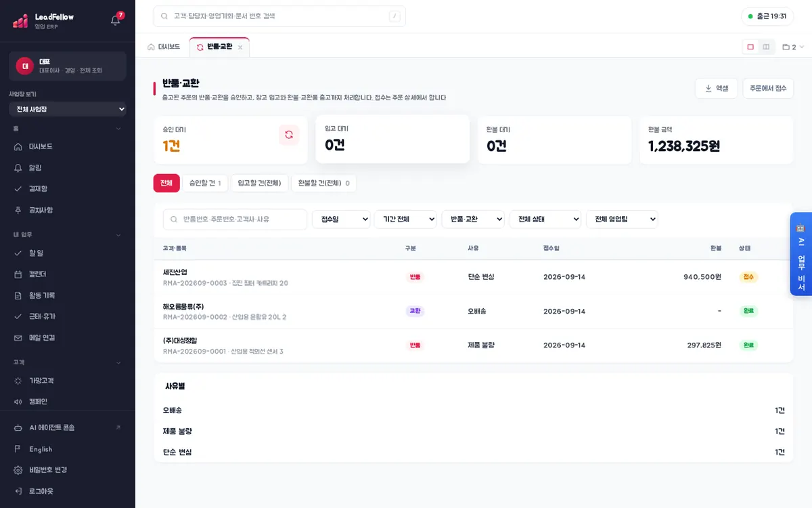This screenshot has width=812, height=508.
Task: Click the 결재함 checkmark icon in sidebar
Action: [x=18, y=189]
